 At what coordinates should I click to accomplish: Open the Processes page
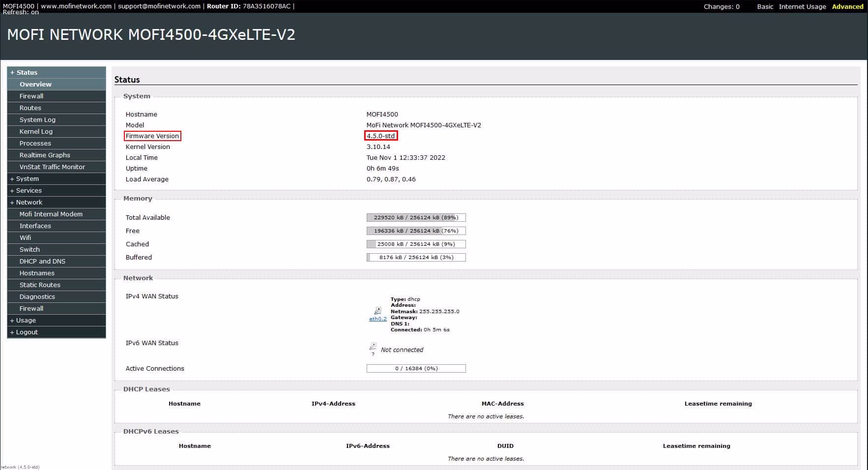tap(57, 143)
